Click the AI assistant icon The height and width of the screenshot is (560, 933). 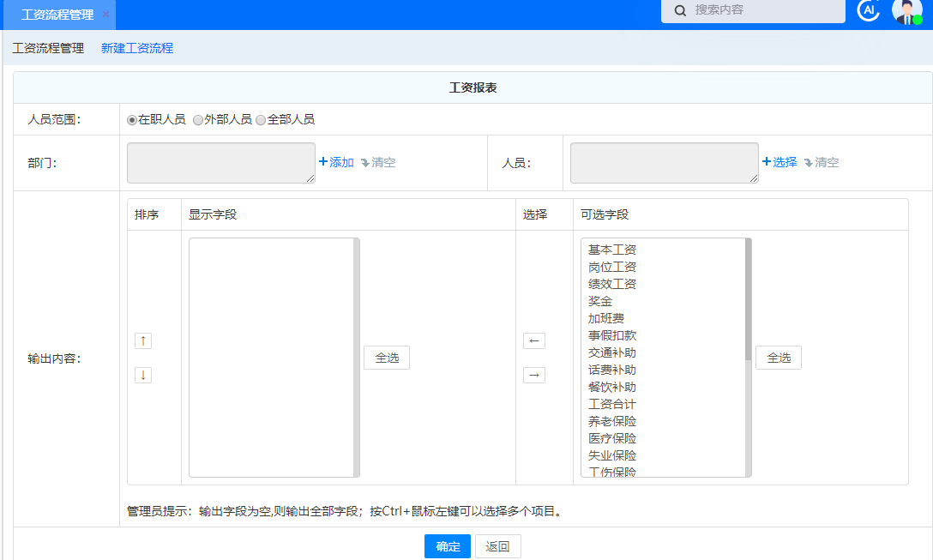[869, 10]
